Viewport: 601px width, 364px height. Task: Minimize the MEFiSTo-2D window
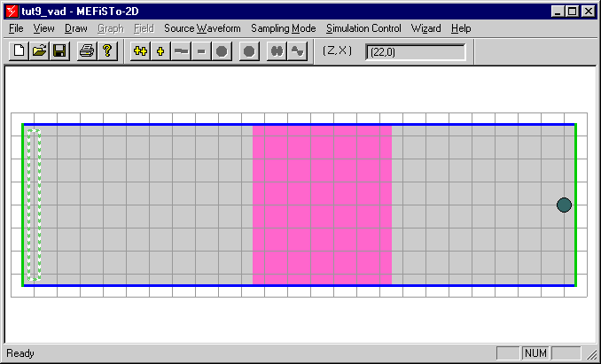[558, 12]
